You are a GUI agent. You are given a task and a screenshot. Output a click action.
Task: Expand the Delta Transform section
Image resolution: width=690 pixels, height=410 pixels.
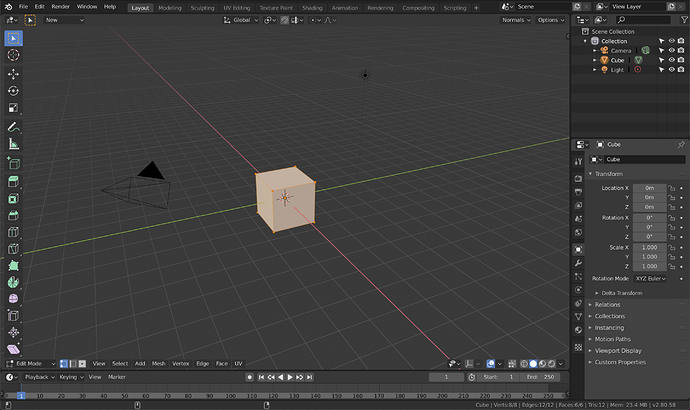(622, 293)
